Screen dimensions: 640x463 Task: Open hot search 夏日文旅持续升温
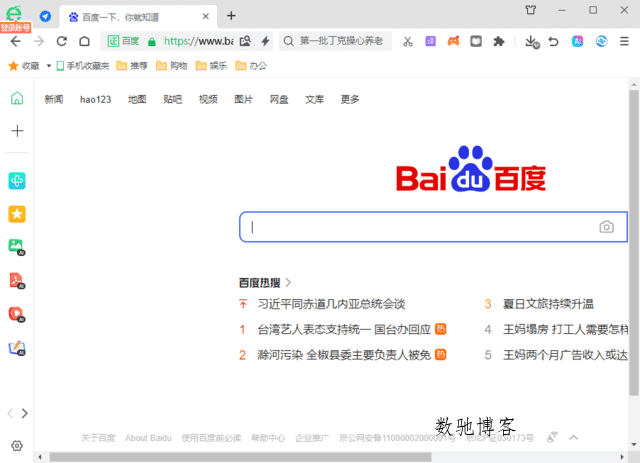548,304
